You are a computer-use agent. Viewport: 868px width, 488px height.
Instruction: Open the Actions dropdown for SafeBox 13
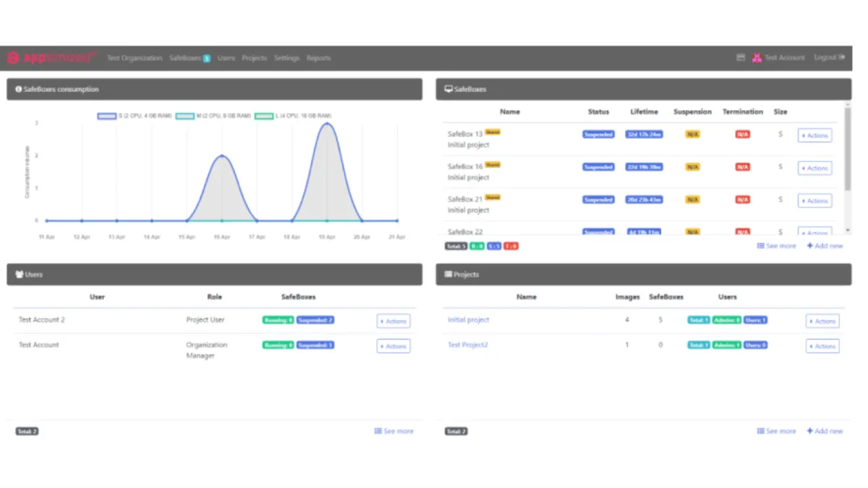pyautogui.click(x=814, y=135)
